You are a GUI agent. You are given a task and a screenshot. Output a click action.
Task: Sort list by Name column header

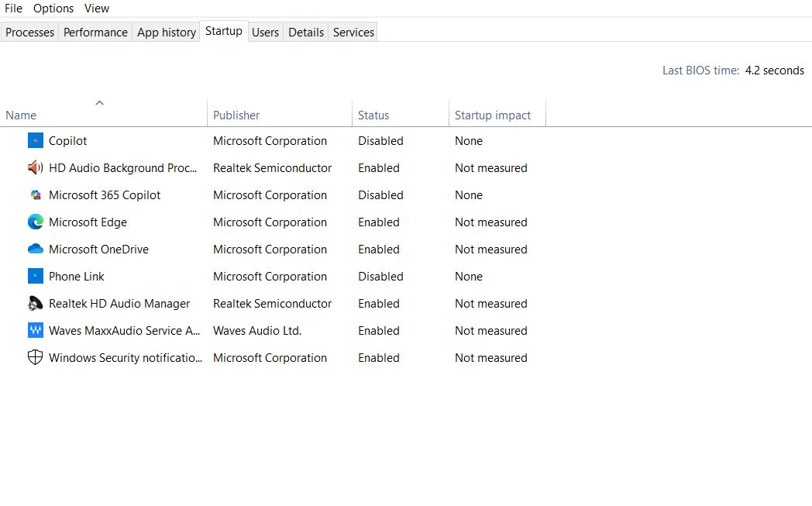coord(21,115)
